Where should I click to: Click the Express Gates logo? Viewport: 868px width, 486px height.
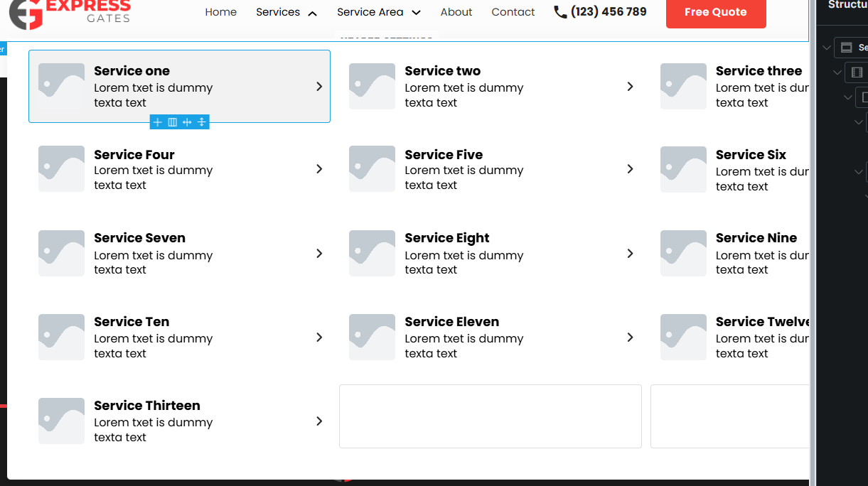coord(70,13)
